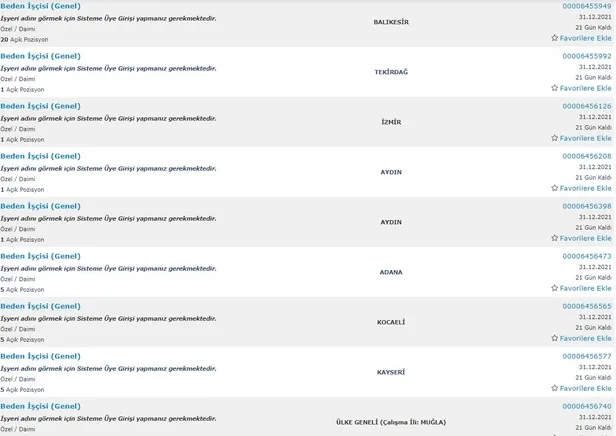Favorite the Adana listing via its star
Viewport: 616px width, 436px height.
(x=555, y=288)
